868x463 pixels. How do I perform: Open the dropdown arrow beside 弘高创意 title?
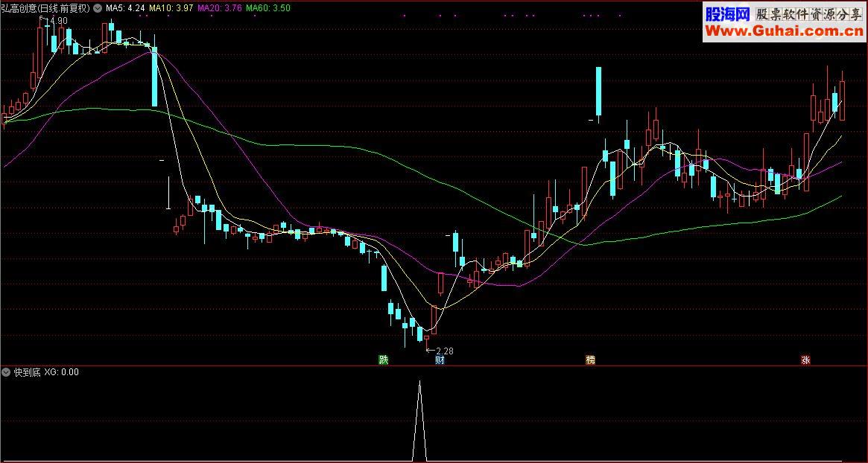click(x=98, y=8)
